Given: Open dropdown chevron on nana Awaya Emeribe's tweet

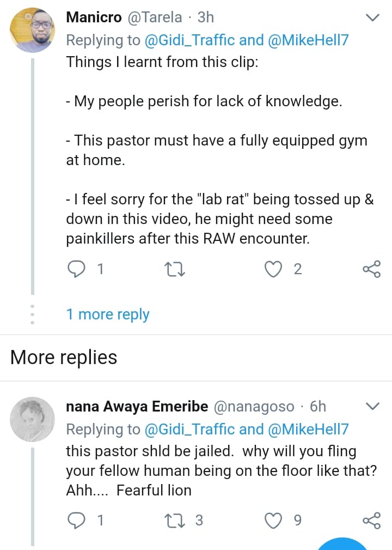Looking at the screenshot, I should (372, 407).
